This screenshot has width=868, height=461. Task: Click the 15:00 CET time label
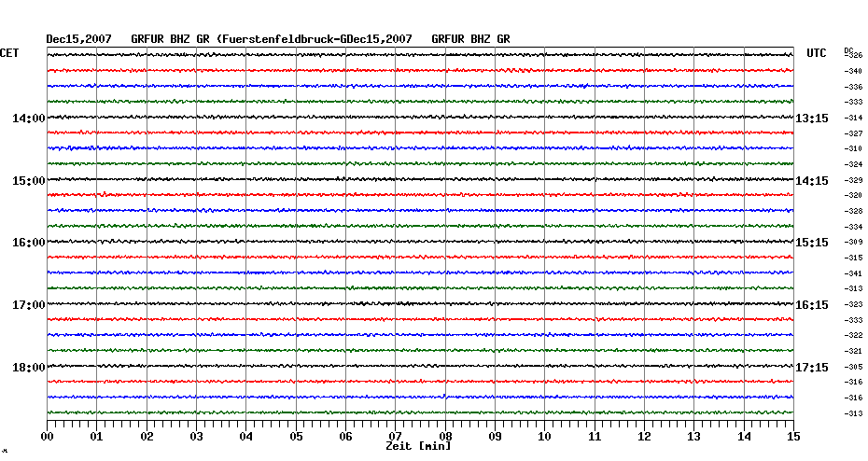pos(29,181)
